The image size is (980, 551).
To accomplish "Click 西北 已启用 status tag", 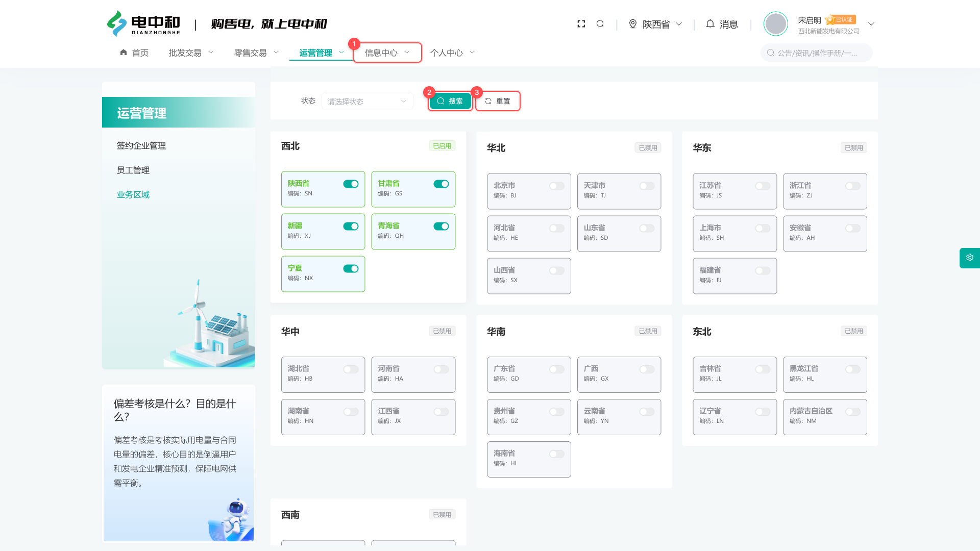I will [x=442, y=146].
